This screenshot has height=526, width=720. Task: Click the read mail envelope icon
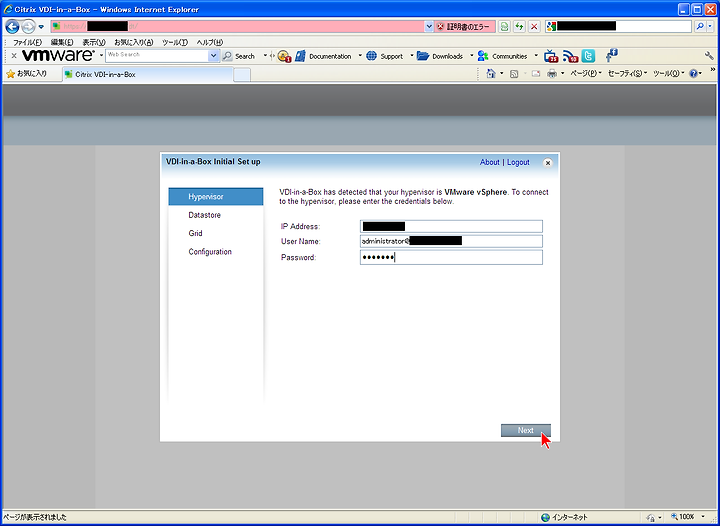point(535,73)
